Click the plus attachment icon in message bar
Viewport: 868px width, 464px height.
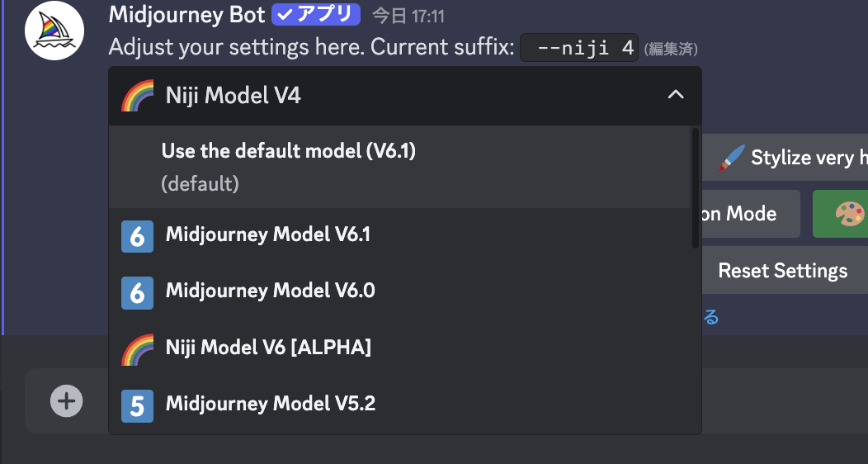tap(67, 402)
